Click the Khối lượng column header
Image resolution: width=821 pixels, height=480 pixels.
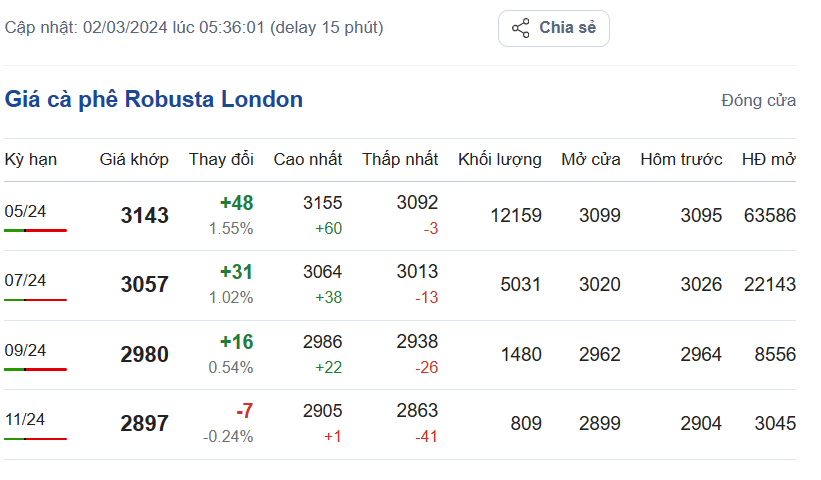499,159
